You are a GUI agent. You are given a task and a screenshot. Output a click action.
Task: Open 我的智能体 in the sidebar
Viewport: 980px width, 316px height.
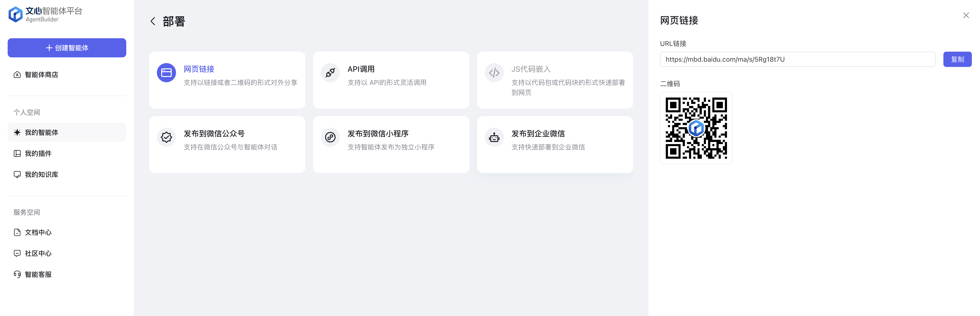[41, 132]
